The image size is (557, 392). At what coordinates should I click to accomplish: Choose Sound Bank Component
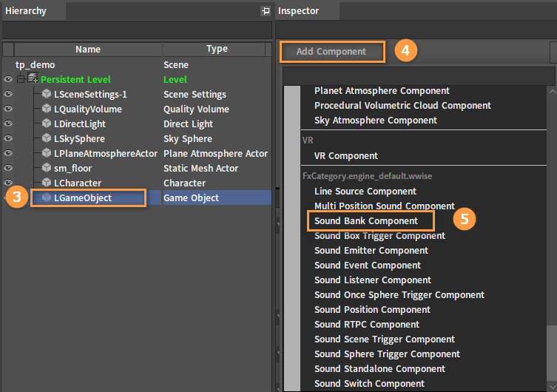point(366,221)
